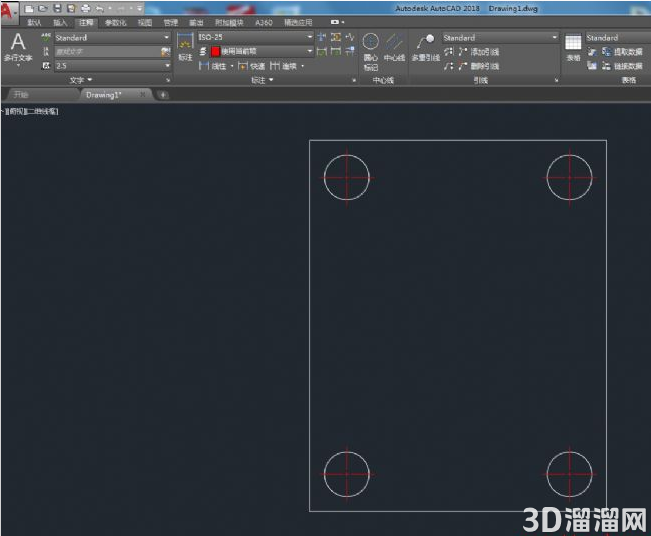Click the ABC spell check icon

pyautogui.click(x=46, y=37)
